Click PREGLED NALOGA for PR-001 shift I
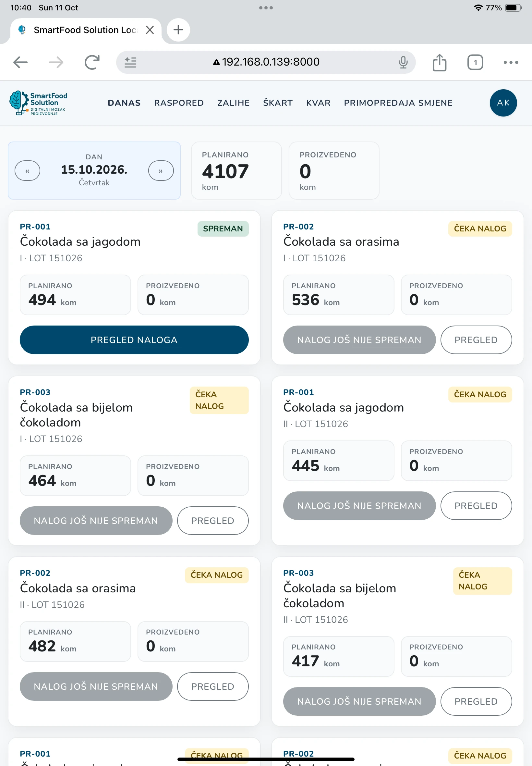This screenshot has height=766, width=532. point(134,340)
